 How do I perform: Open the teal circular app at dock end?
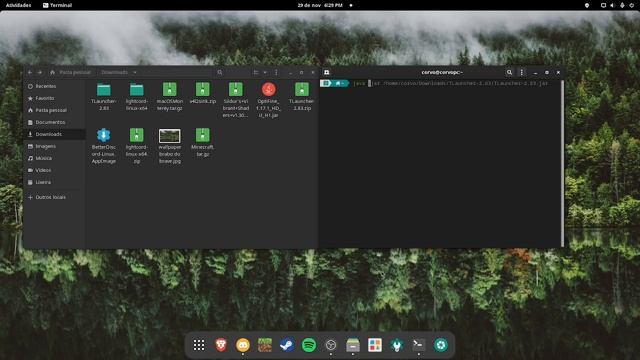pos(440,345)
